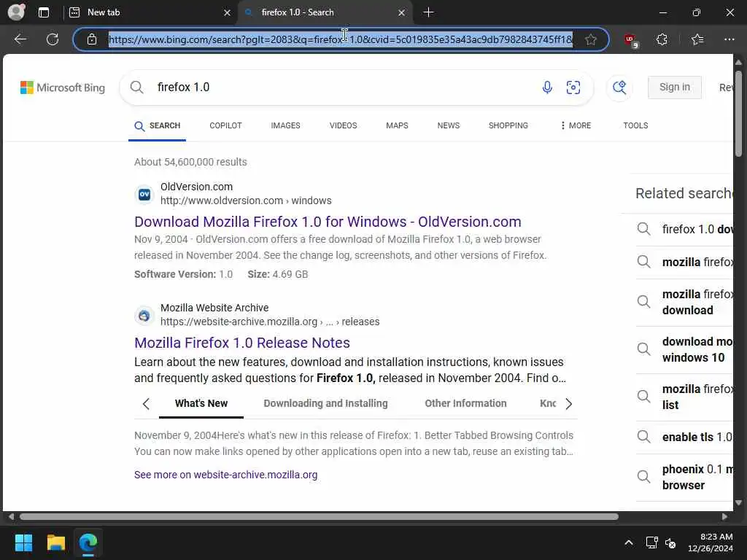Viewport: 747px width, 560px height.
Task: Click the vertical page scrollbar thumb
Action: click(738, 113)
